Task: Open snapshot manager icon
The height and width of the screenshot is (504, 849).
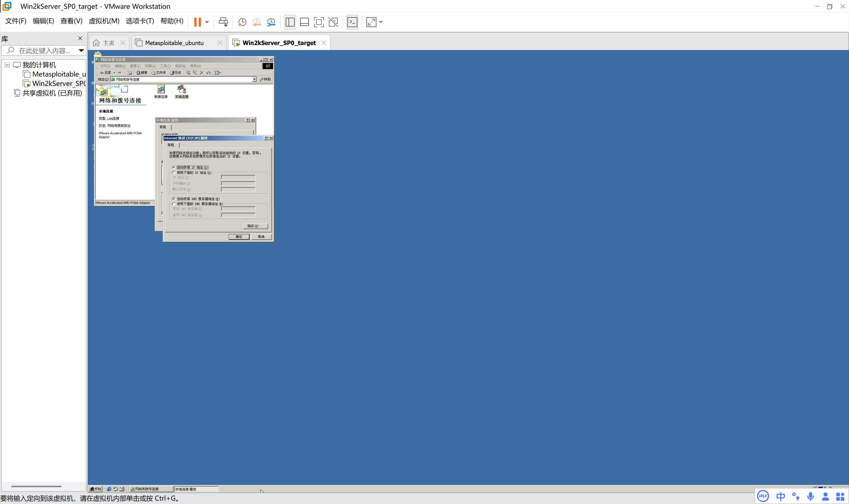Action: [x=271, y=22]
